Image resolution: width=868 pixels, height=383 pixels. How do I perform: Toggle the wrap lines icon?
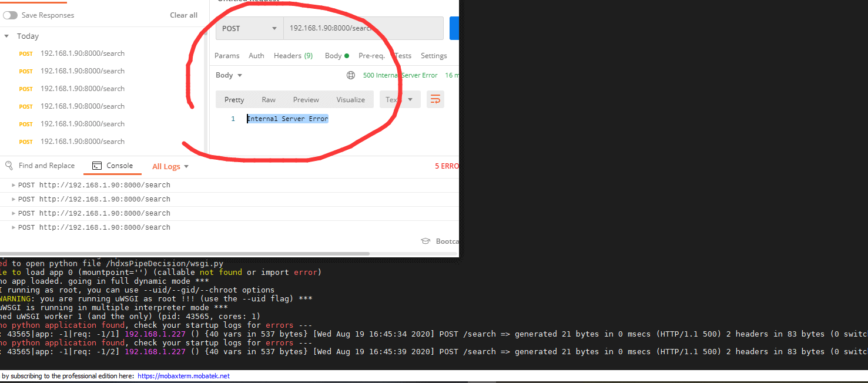coord(435,100)
